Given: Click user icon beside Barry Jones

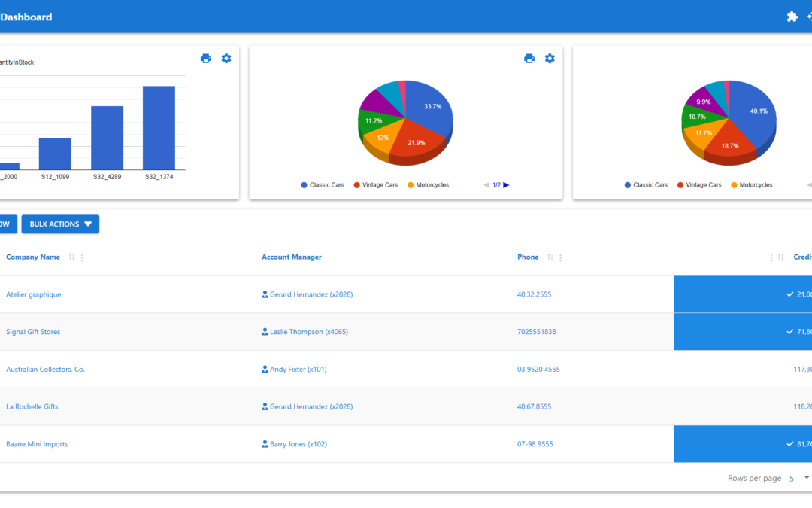Looking at the screenshot, I should 265,444.
